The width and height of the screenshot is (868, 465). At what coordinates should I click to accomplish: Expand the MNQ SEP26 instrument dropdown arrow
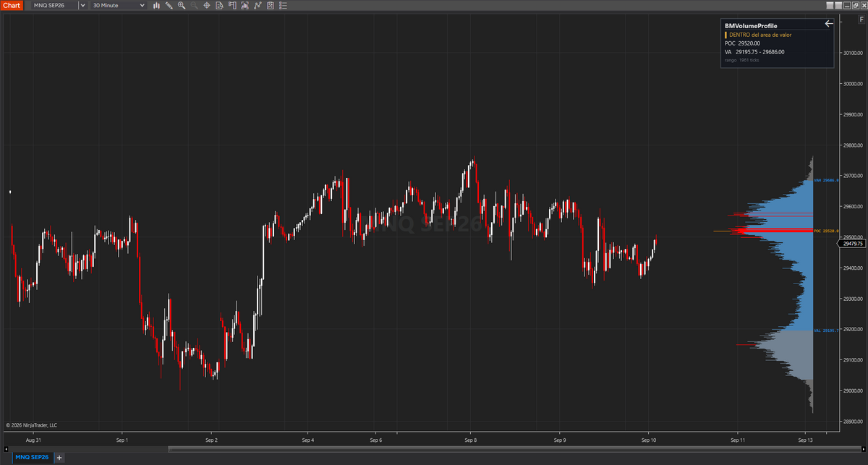82,5
